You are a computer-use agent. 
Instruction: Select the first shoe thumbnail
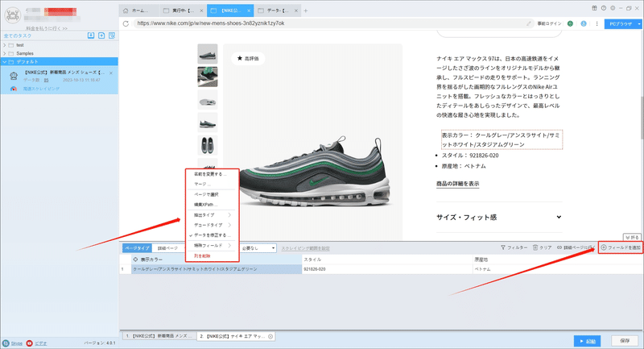click(208, 54)
